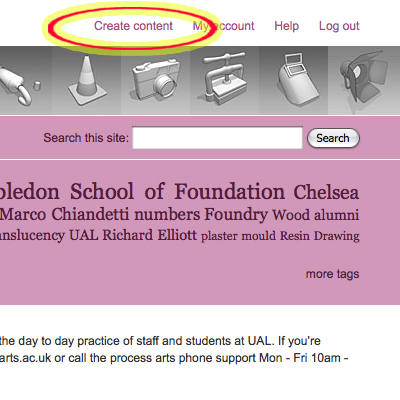Open the Foundation tag
The width and height of the screenshot is (400, 400).
230,191
